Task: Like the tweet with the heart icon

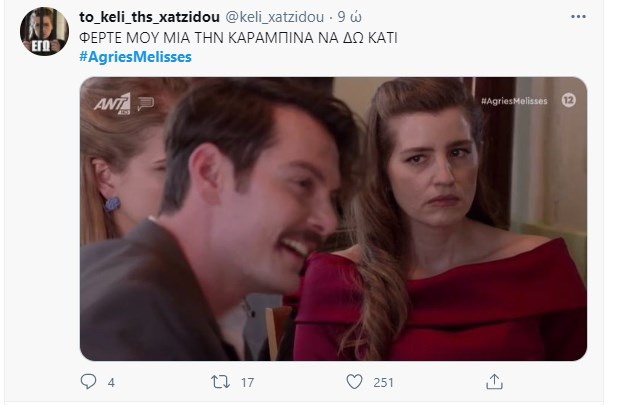Action: click(354, 382)
